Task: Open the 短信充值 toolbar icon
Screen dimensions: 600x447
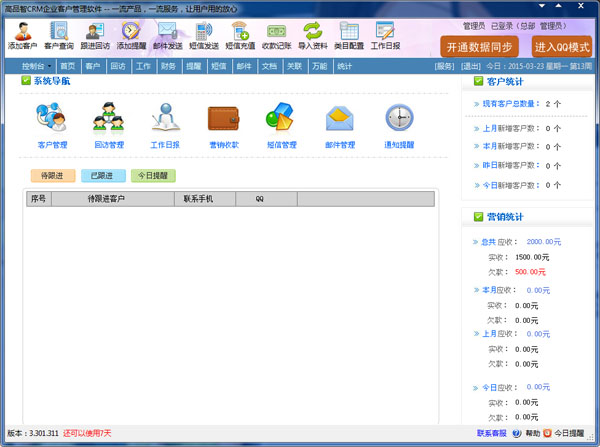Action: (240, 36)
